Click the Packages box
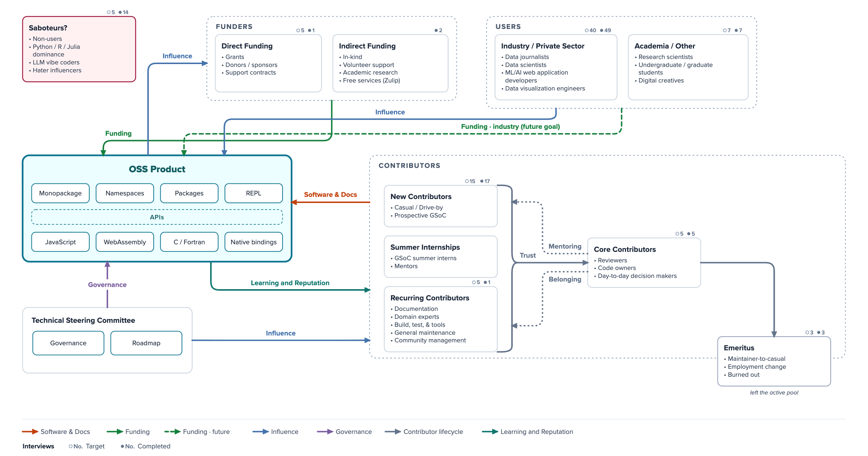 tap(189, 193)
